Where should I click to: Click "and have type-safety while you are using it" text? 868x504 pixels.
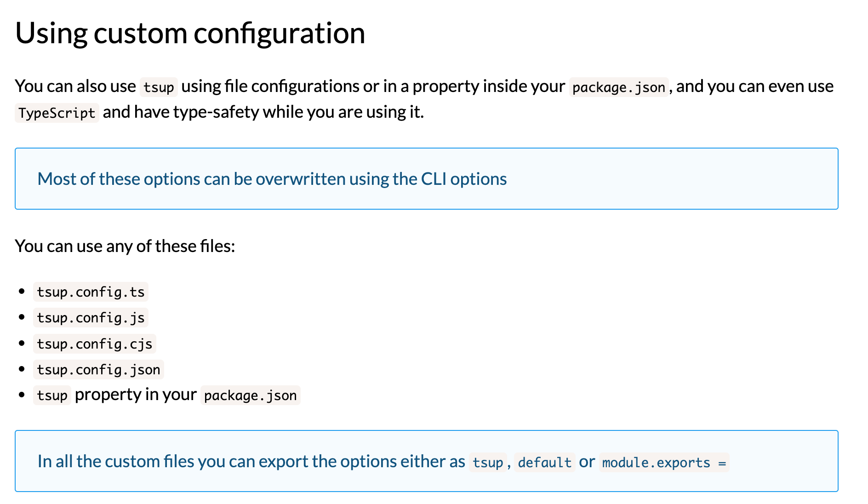[263, 112]
